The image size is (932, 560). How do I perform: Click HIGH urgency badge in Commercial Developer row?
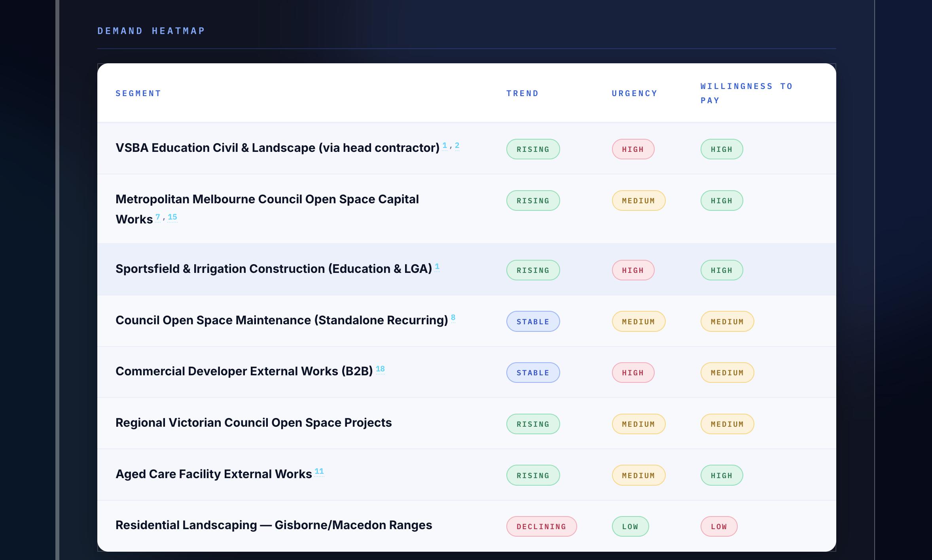click(633, 373)
